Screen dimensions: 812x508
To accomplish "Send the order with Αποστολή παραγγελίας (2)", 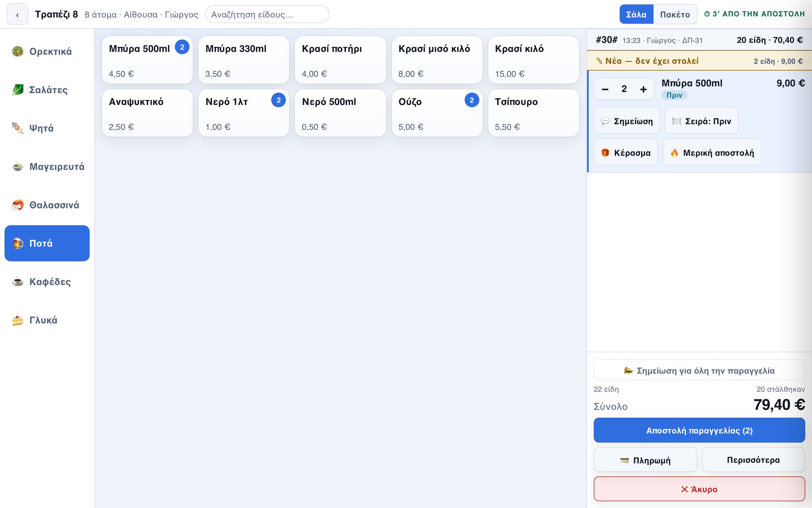I will click(699, 430).
